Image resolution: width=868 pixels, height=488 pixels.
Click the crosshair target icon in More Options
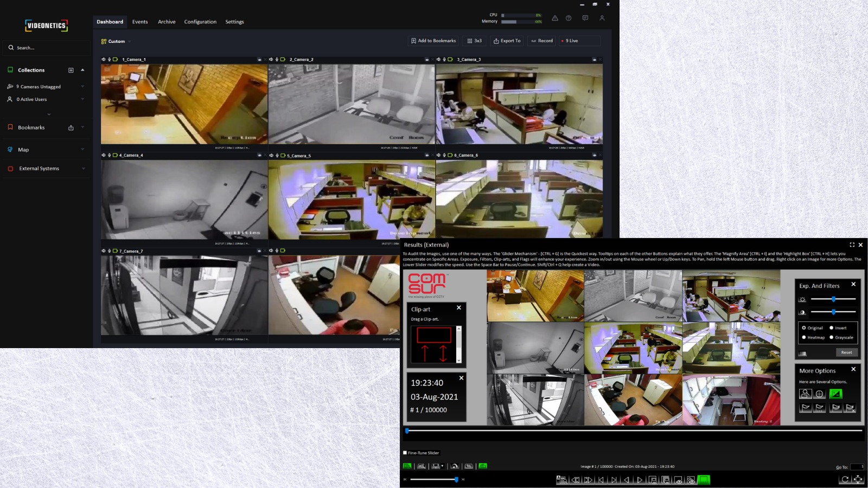(x=819, y=394)
